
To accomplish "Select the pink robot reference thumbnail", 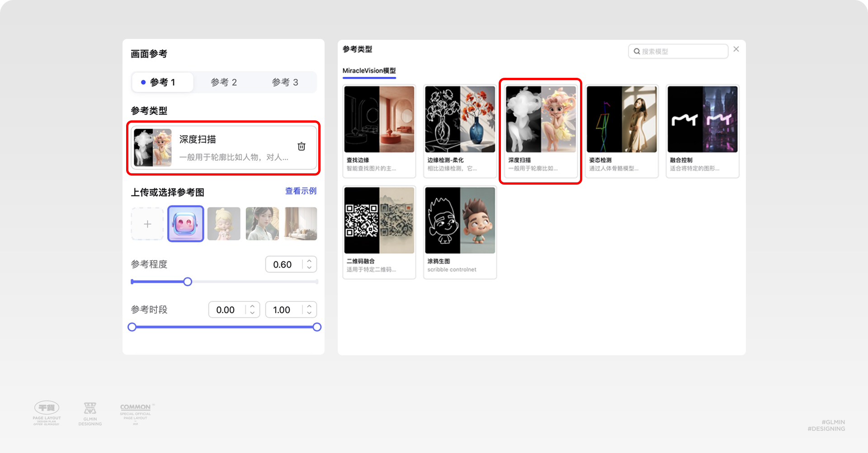I will [x=185, y=224].
